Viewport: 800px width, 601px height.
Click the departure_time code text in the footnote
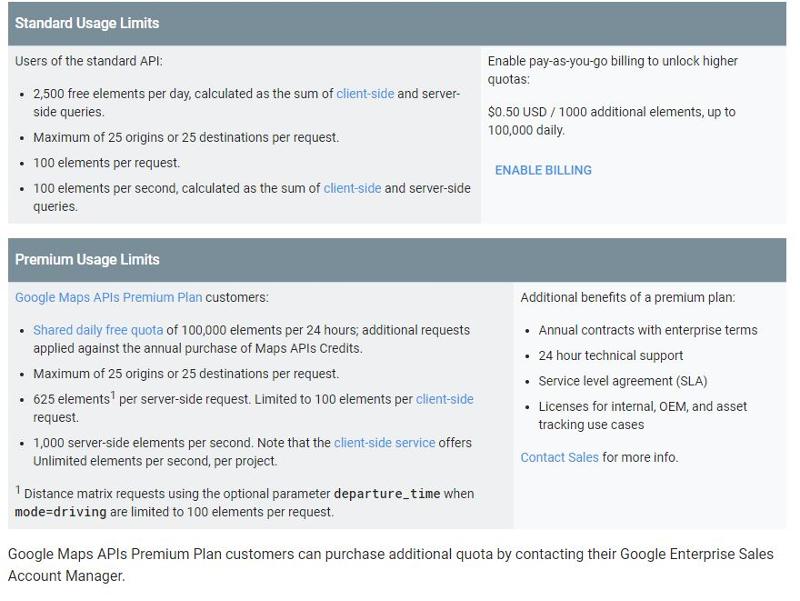(387, 494)
